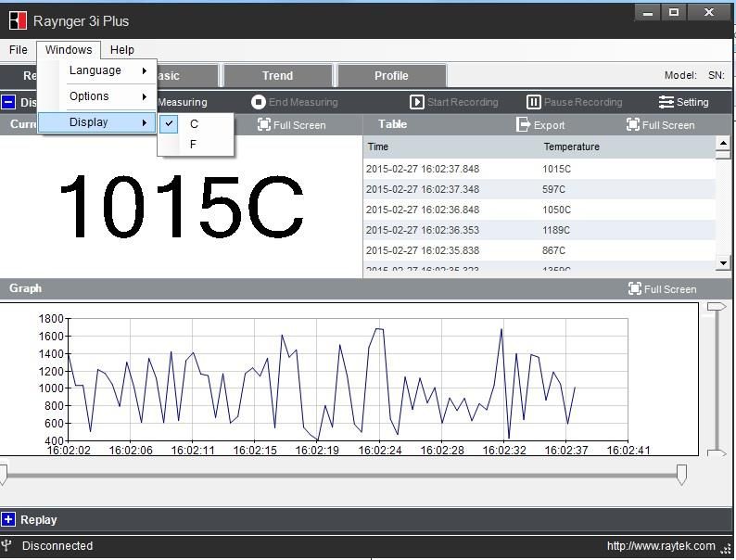Click Start Recording button label
This screenshot has width=736, height=560.
pos(463,102)
